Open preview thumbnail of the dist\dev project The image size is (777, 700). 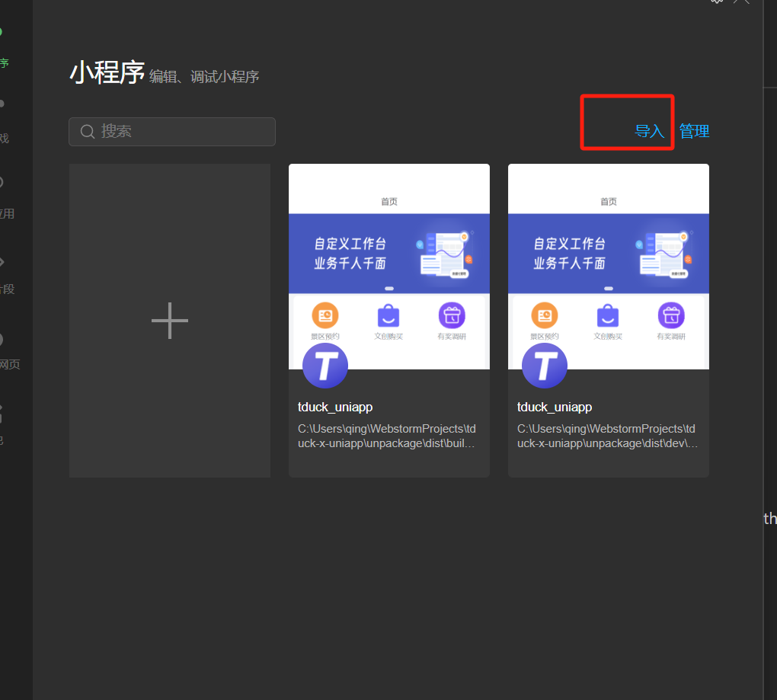pos(609,267)
